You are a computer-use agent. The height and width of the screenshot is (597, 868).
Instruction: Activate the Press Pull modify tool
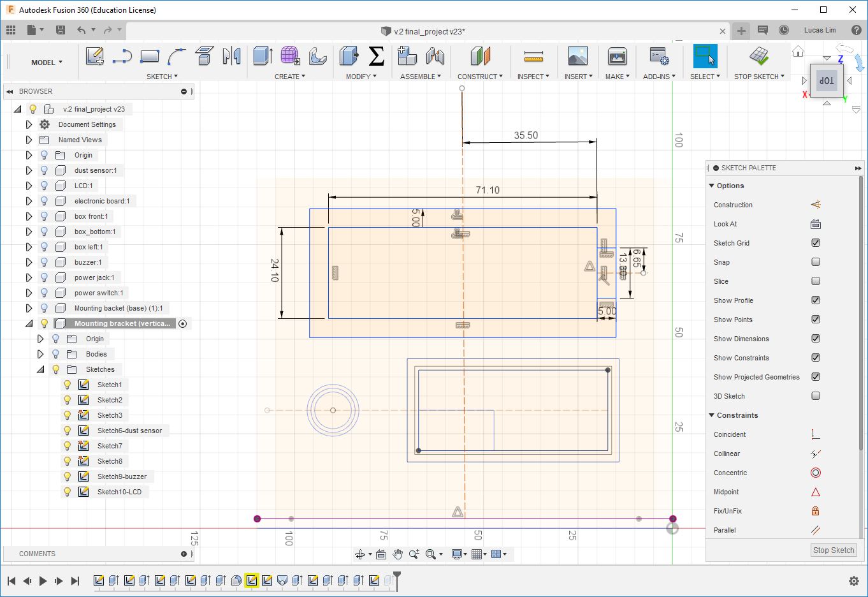(349, 56)
